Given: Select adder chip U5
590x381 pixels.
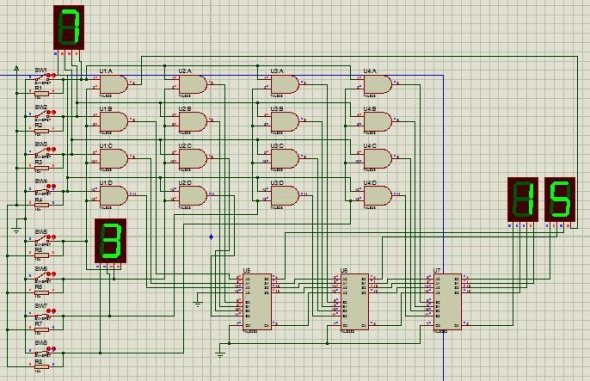Looking at the screenshot, I should (x=257, y=302).
